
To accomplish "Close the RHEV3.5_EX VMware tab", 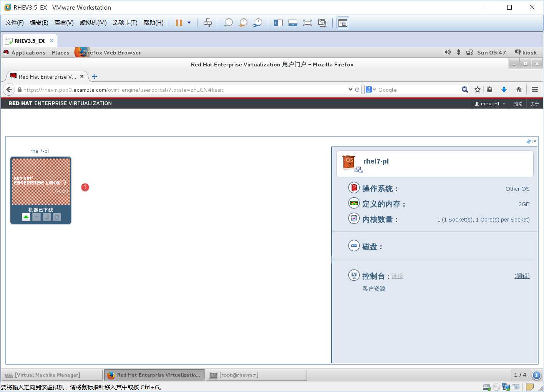I will click(x=51, y=41).
